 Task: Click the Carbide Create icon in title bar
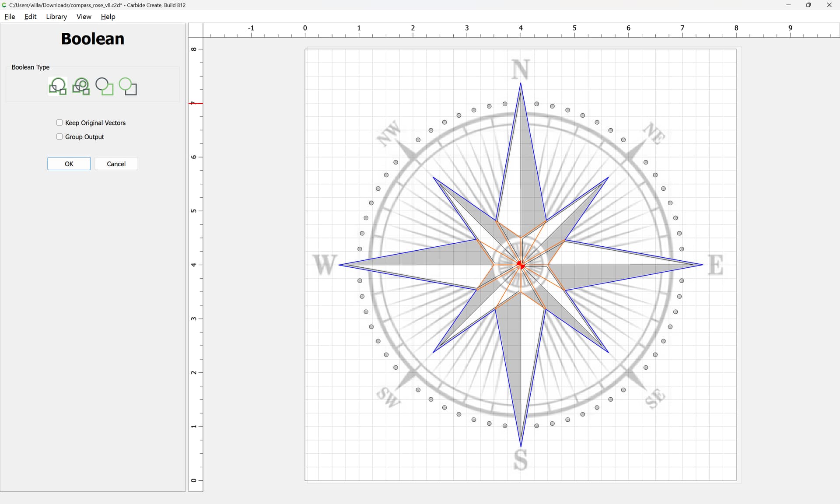tap(4, 5)
